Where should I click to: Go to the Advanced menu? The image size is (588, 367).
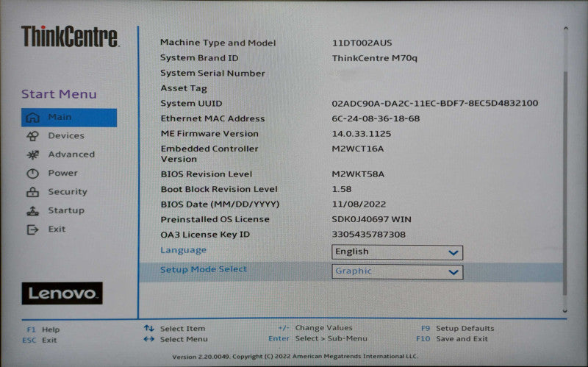tap(71, 154)
